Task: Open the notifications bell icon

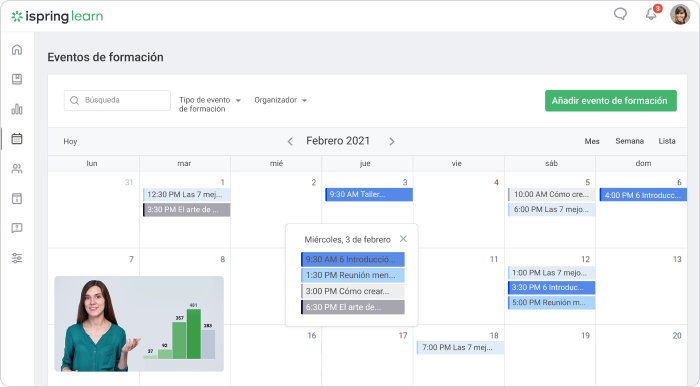Action: tap(651, 14)
